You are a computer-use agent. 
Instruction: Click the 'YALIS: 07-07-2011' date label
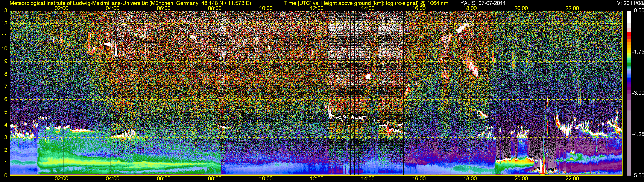483,3
